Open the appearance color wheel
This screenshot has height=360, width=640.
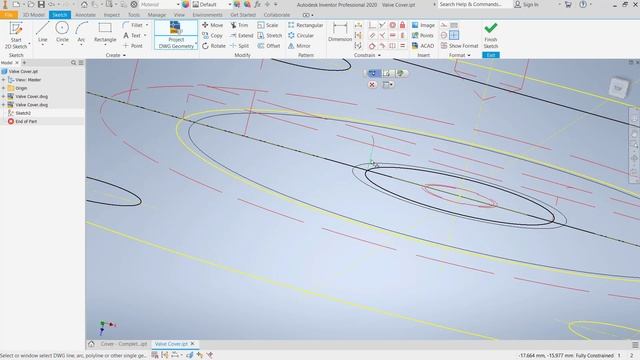pos(186,4)
